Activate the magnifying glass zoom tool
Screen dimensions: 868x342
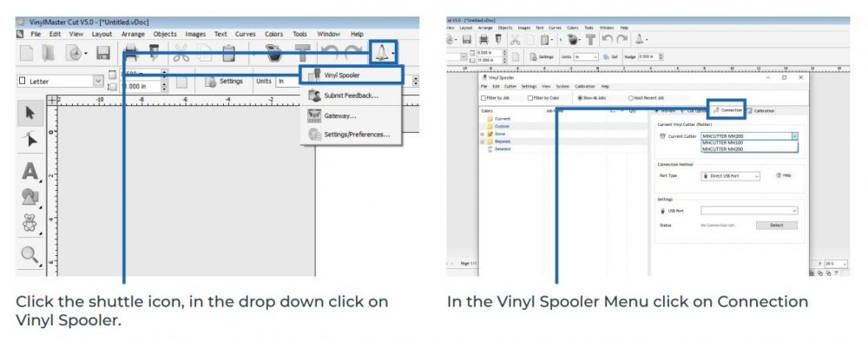click(30, 254)
